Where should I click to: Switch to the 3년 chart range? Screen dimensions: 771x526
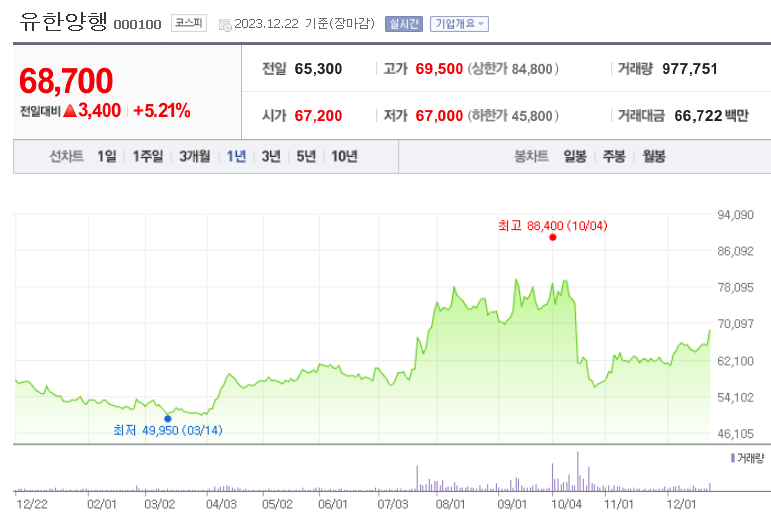click(x=271, y=156)
